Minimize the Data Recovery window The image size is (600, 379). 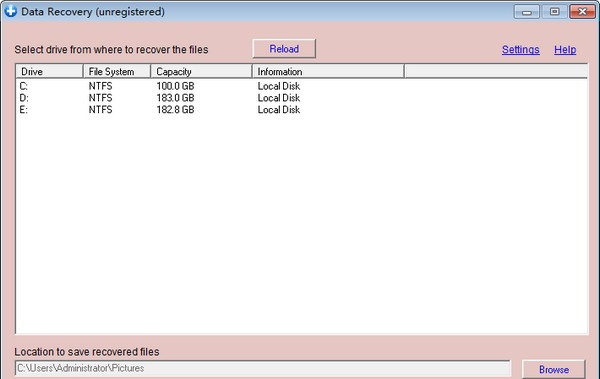point(527,12)
